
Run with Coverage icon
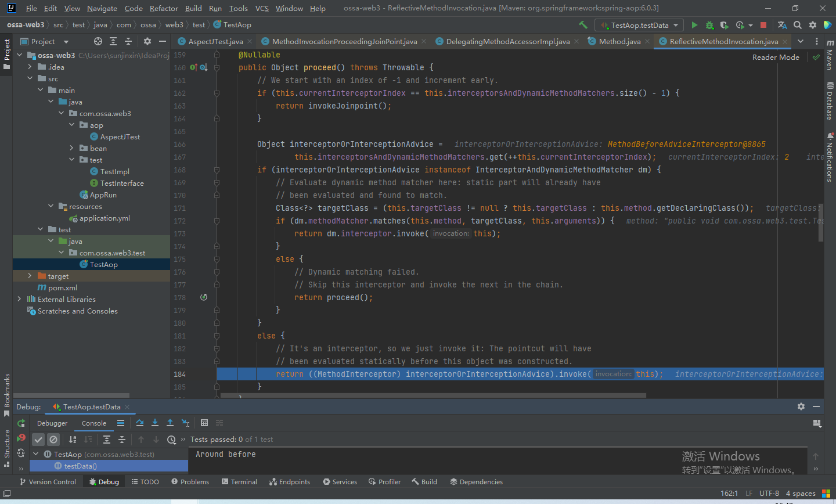(x=724, y=25)
